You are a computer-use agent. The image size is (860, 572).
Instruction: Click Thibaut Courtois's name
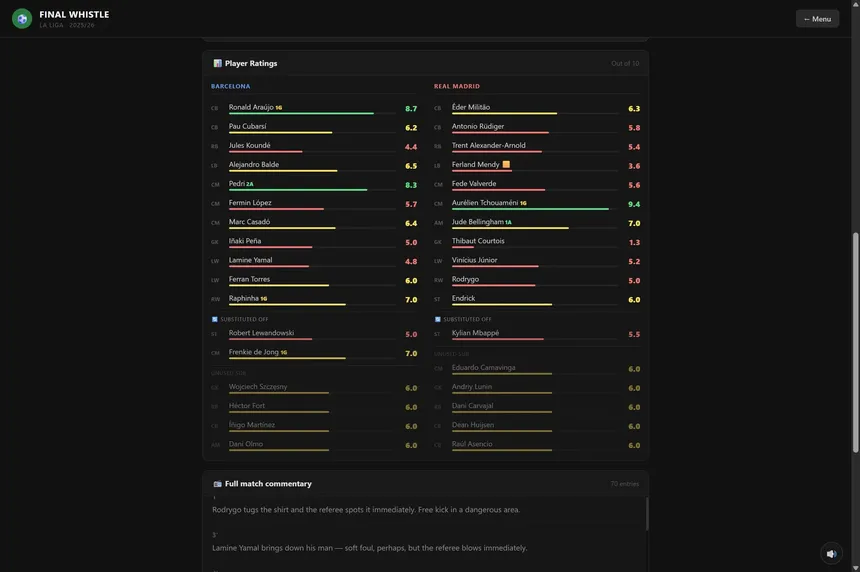(478, 241)
